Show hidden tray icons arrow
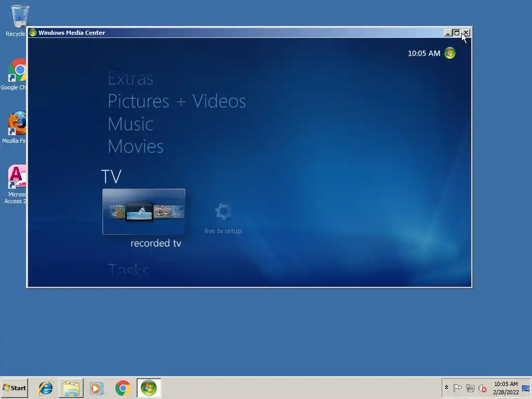This screenshot has height=399, width=532. (x=446, y=388)
